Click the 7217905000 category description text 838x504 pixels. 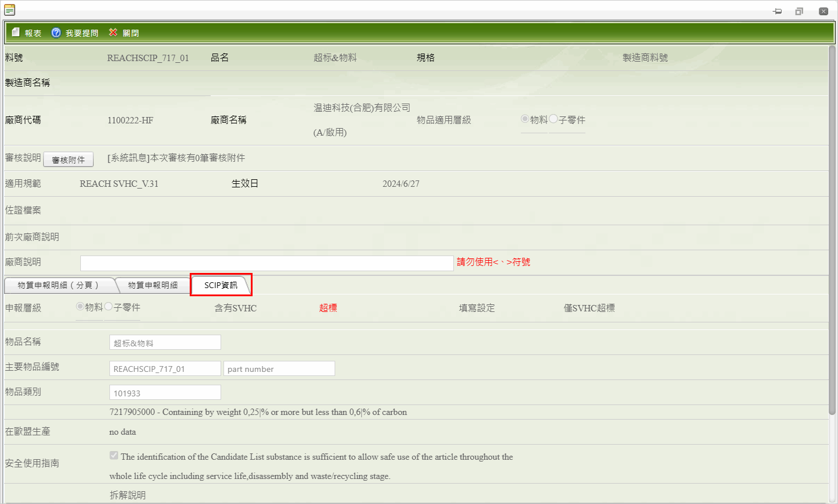pyautogui.click(x=258, y=412)
